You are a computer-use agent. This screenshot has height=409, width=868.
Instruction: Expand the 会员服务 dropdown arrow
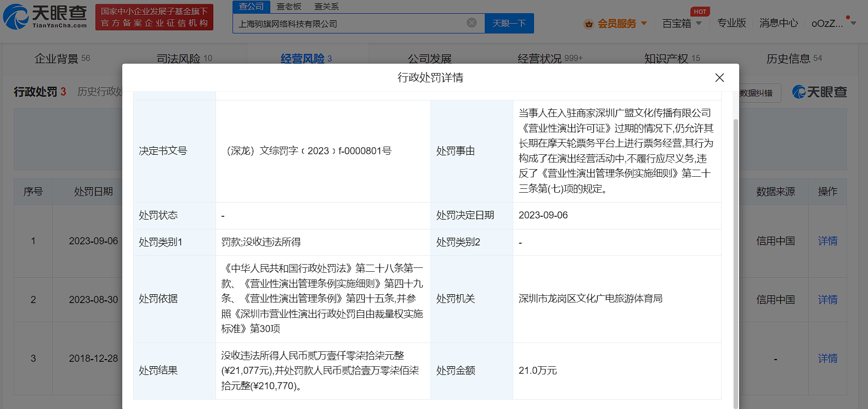(x=644, y=24)
